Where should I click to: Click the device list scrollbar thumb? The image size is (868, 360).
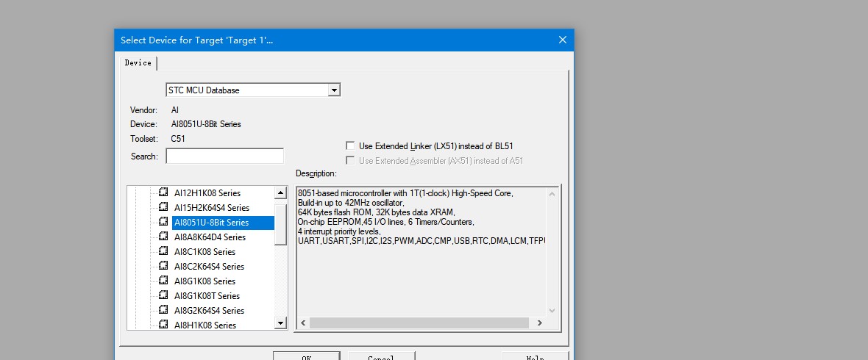(x=281, y=225)
